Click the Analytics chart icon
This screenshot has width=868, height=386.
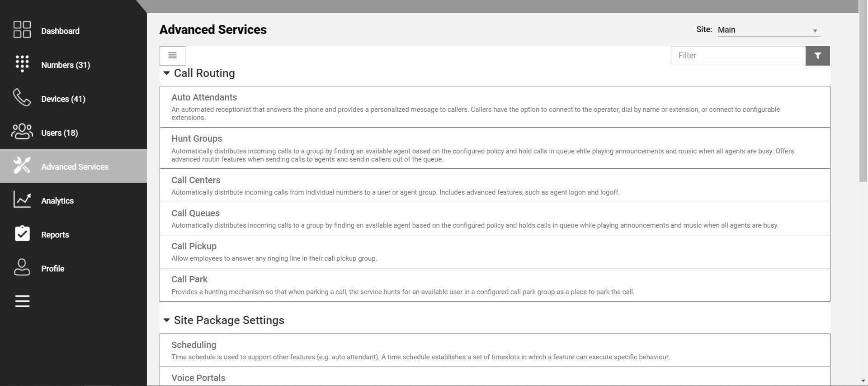pyautogui.click(x=22, y=199)
